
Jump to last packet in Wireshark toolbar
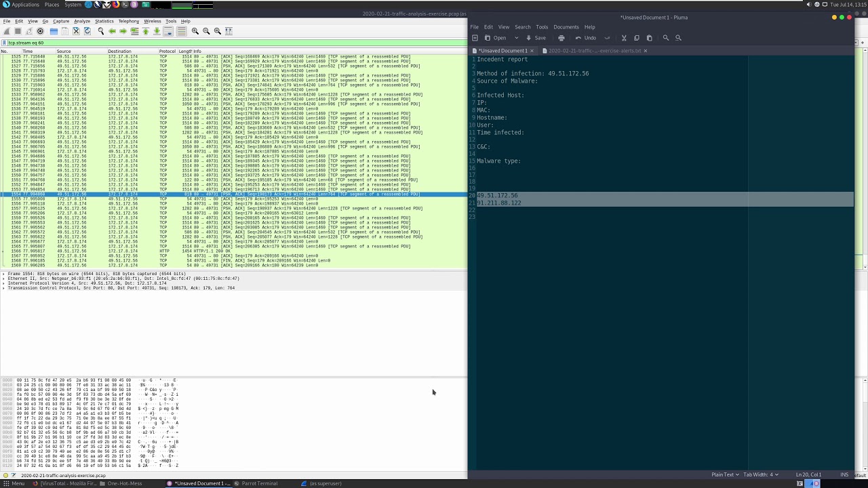coord(157,31)
